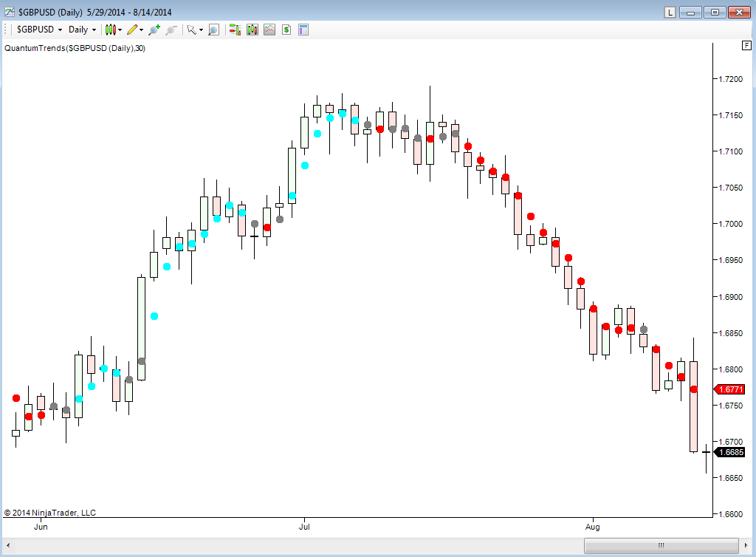This screenshot has height=557, width=756.
Task: Select the pencil drawing tools icon
Action: (132, 30)
